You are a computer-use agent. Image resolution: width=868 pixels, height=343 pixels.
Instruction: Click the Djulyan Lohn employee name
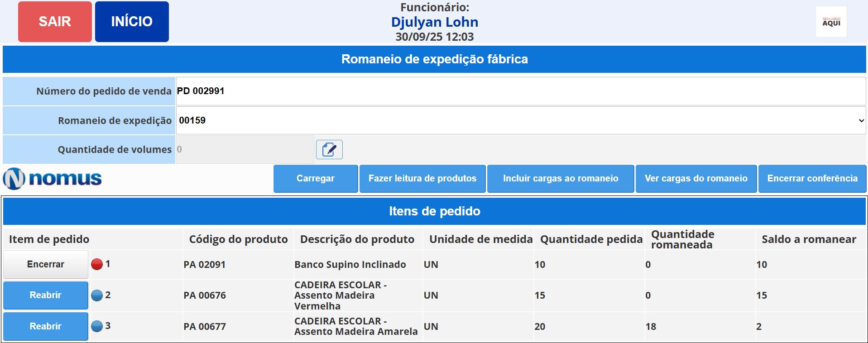(434, 22)
